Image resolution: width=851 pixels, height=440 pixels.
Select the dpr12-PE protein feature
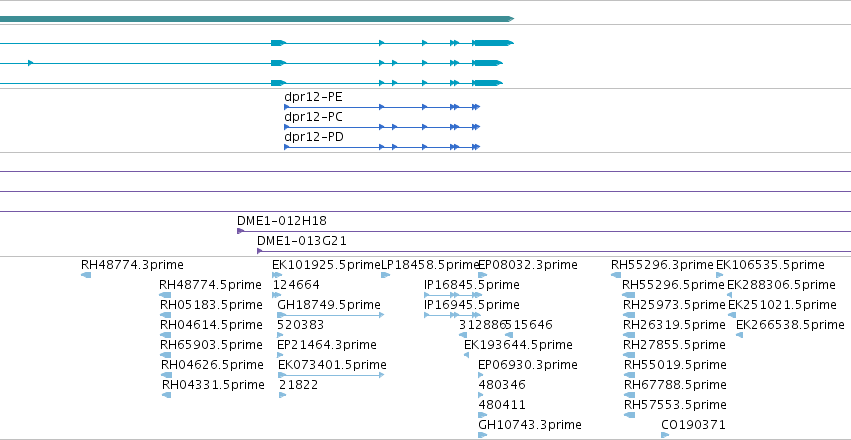coord(382,107)
